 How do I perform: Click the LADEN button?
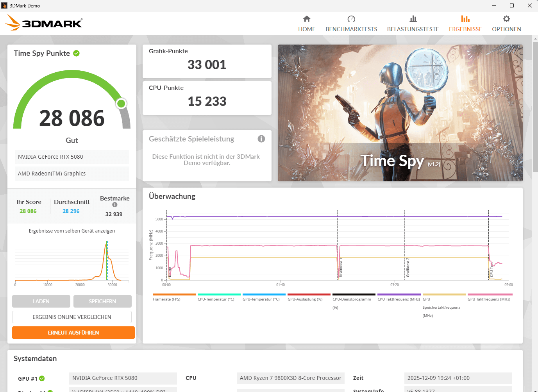[x=41, y=301]
